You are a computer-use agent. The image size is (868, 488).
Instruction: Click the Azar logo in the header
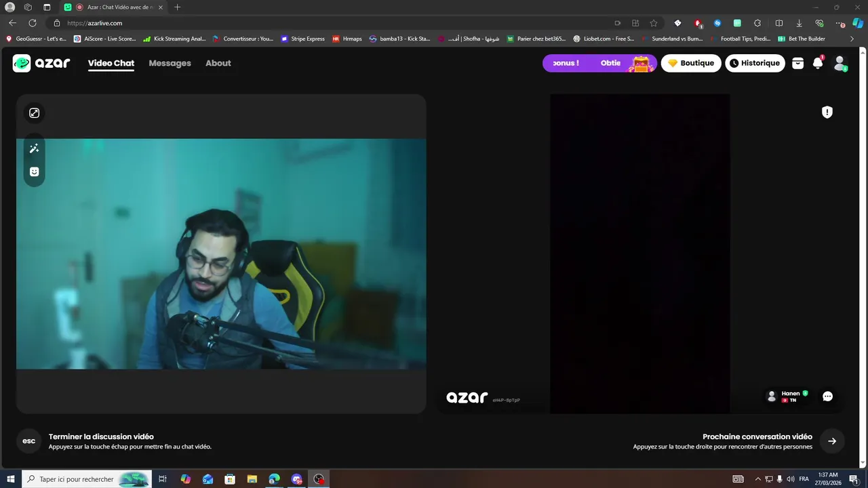coord(41,63)
